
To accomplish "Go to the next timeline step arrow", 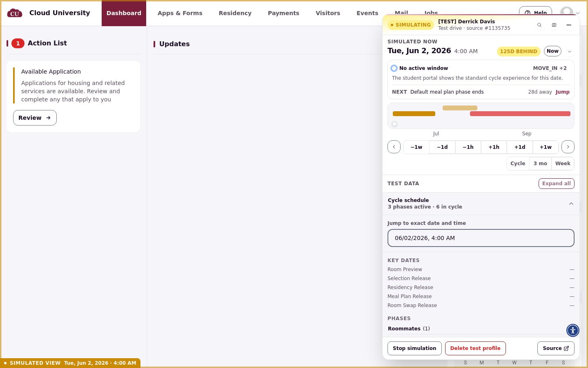I will 568,147.
